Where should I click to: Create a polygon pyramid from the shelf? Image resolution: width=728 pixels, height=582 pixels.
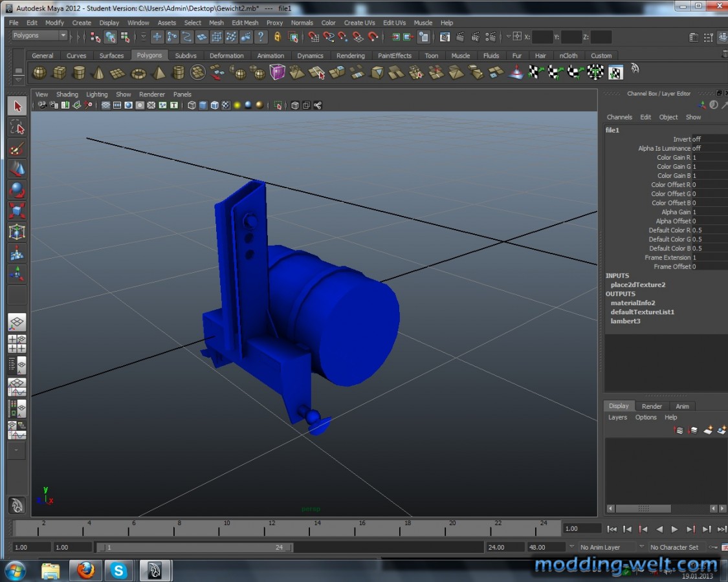pos(159,73)
